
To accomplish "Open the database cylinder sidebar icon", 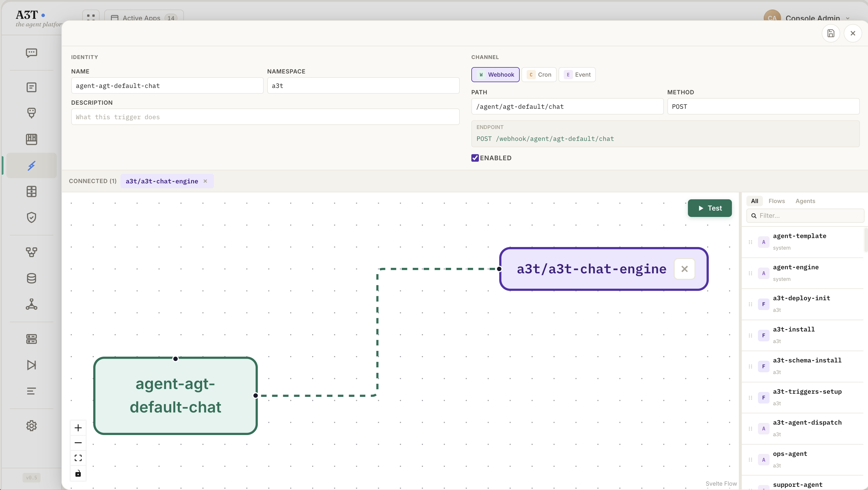I will 31,278.
